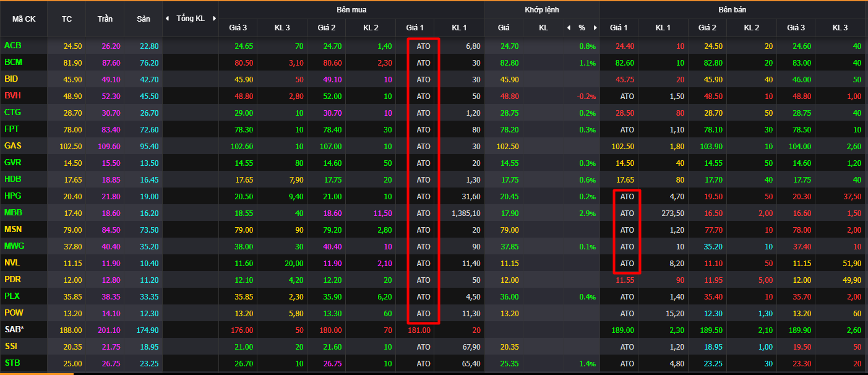The image size is (868, 375).
Task: Click Giá 3 header under Bên mua
Action: [238, 27]
